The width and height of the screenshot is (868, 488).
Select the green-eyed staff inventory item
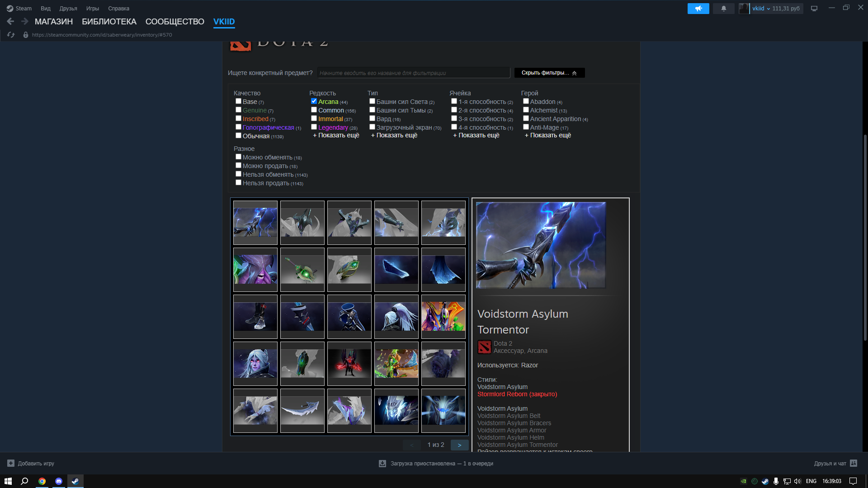click(x=302, y=270)
